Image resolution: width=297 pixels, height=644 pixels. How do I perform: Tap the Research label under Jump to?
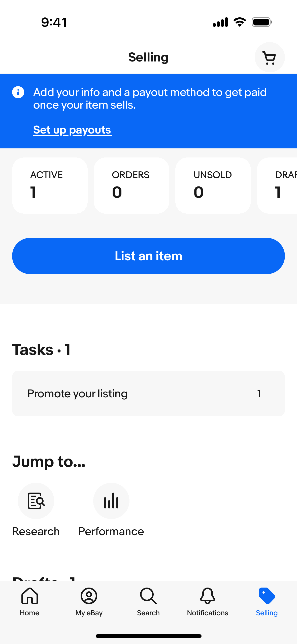pos(36,531)
